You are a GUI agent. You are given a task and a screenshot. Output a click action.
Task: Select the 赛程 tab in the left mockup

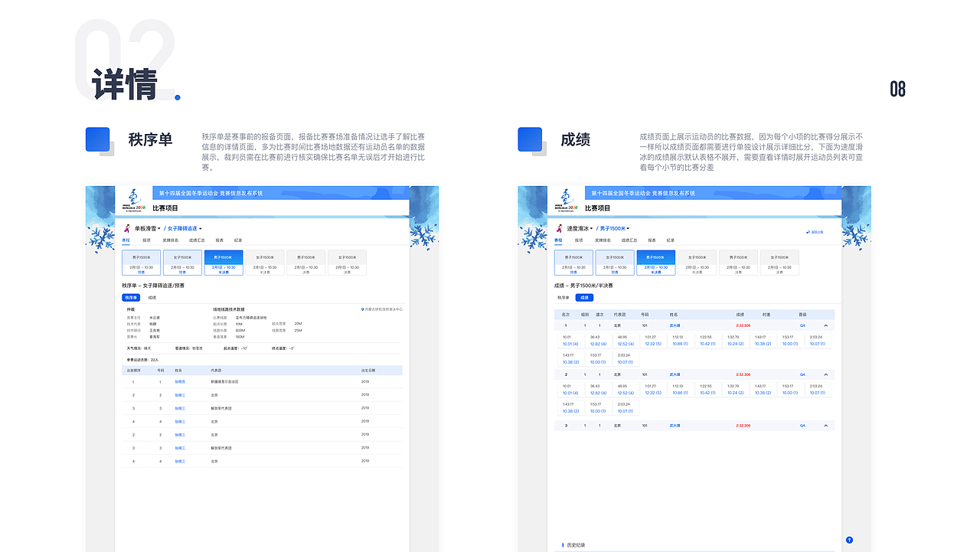126,240
